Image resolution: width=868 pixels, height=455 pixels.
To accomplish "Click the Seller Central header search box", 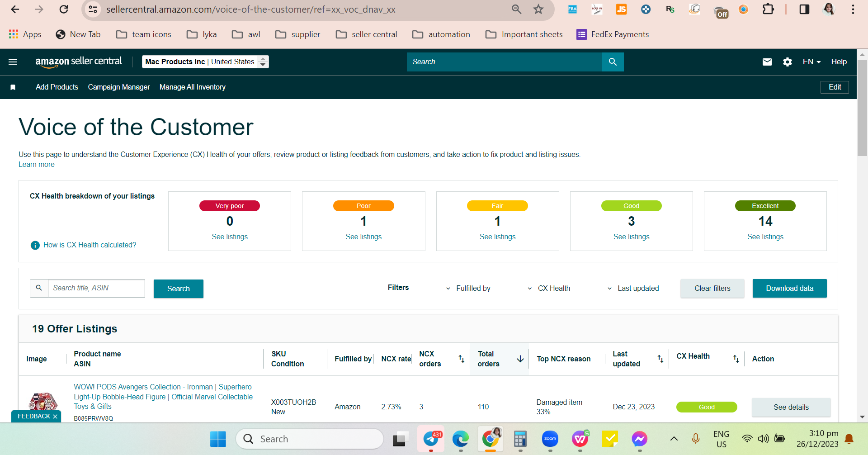I will tap(505, 62).
